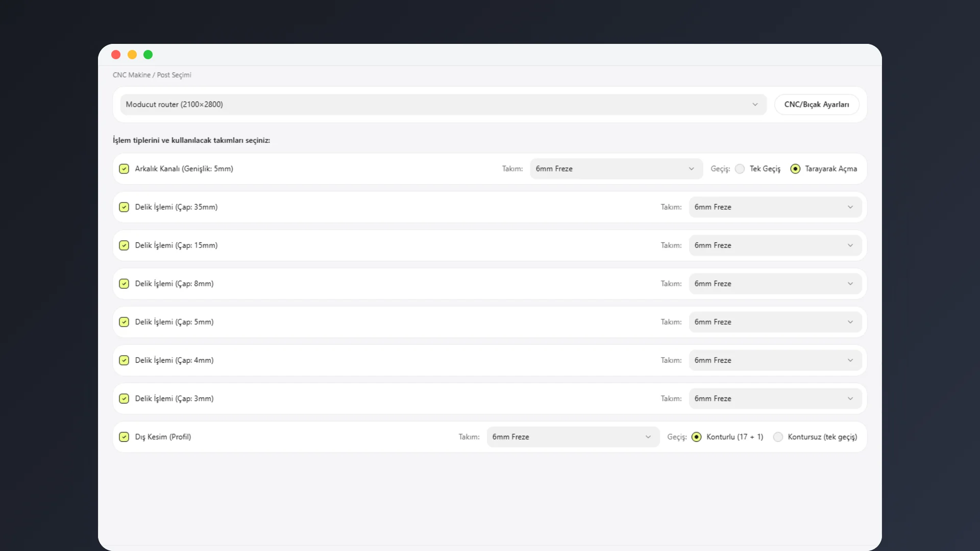Screen dimensions: 980x551
Task: Select the Tek Geçiş radio option
Action: (x=740, y=169)
